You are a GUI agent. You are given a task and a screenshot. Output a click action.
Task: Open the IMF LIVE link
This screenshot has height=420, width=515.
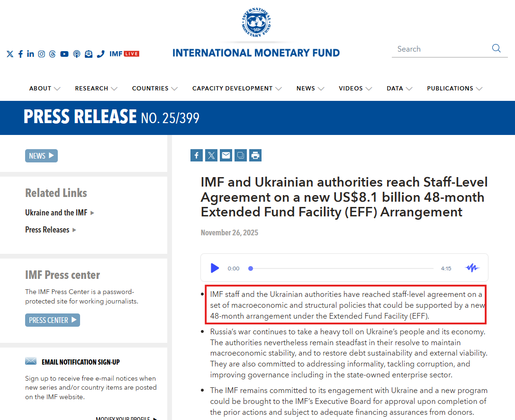(x=125, y=54)
